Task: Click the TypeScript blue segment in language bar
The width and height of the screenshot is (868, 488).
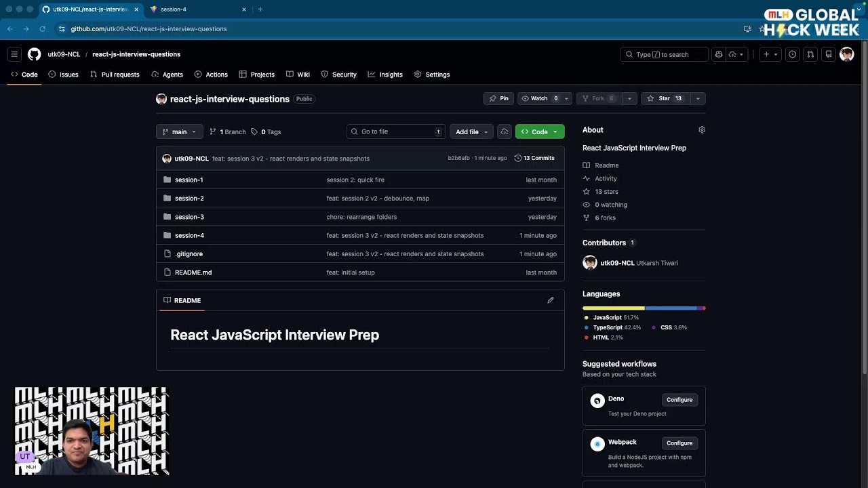Action: tap(671, 308)
